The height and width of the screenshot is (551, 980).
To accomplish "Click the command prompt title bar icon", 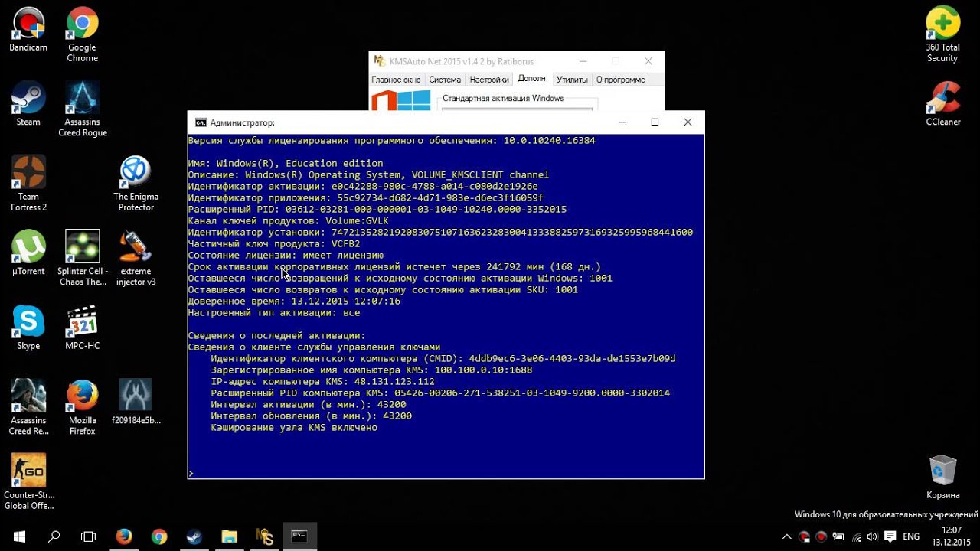I will coord(201,122).
